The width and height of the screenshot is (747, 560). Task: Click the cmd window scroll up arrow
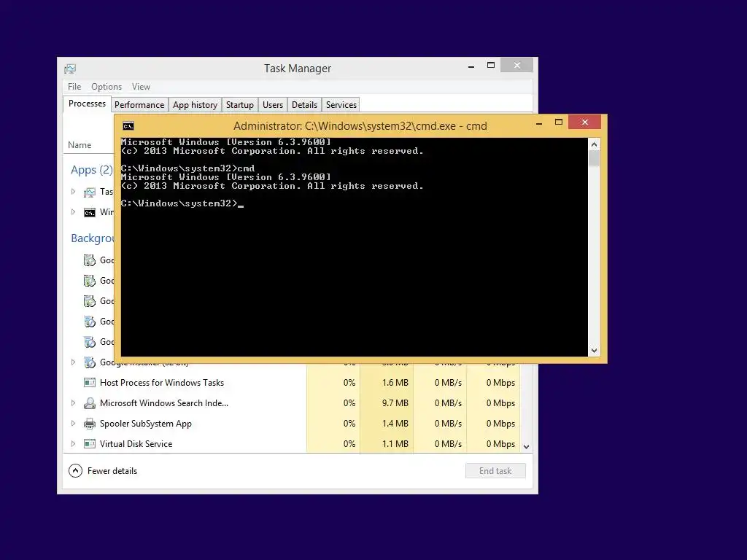594,144
